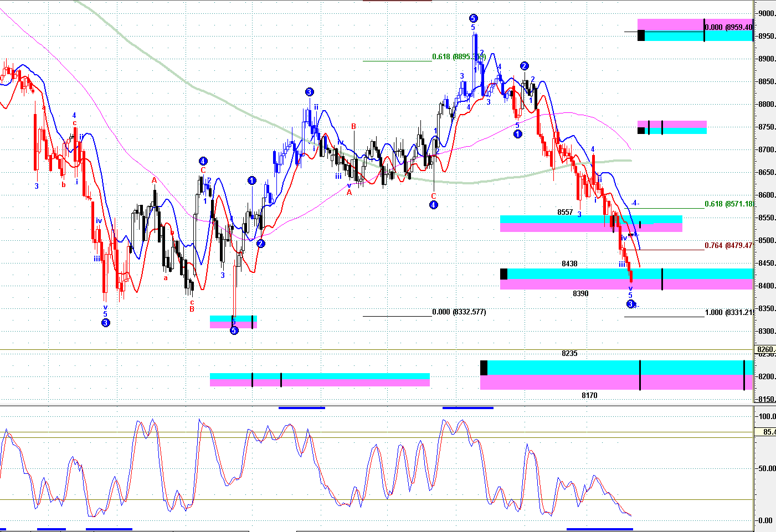Click the green -4- projected wave label
The image size is (776, 532).
tap(635, 203)
